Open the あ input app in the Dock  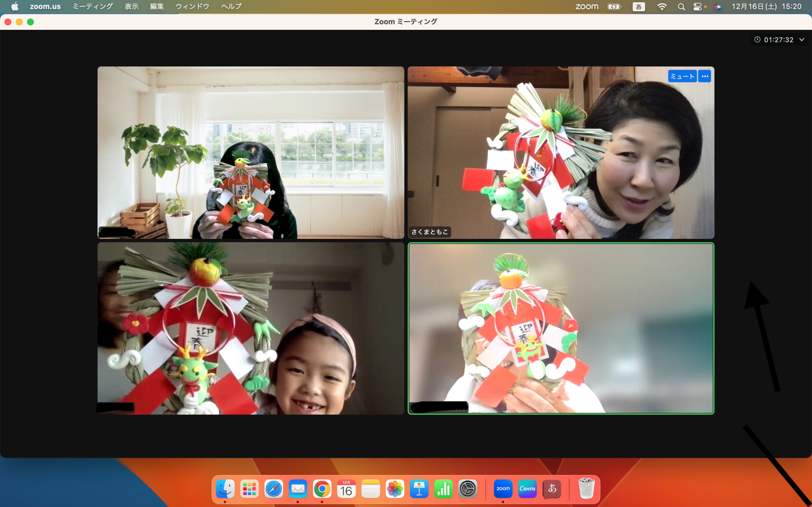552,488
